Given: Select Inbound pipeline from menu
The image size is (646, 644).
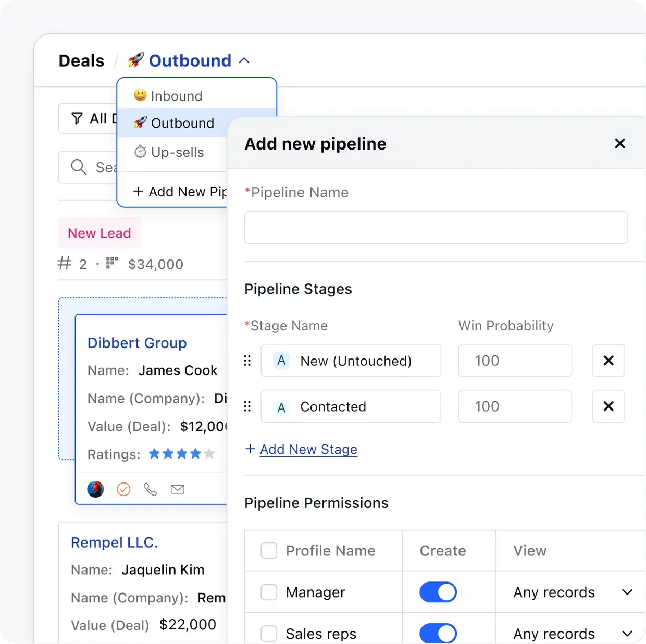Looking at the screenshot, I should click(197, 96).
